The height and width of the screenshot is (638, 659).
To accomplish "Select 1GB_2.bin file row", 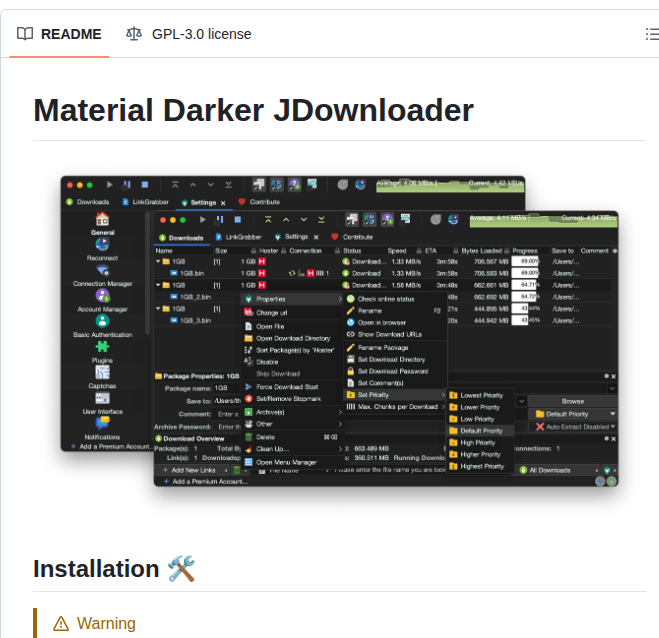I will pos(195,297).
